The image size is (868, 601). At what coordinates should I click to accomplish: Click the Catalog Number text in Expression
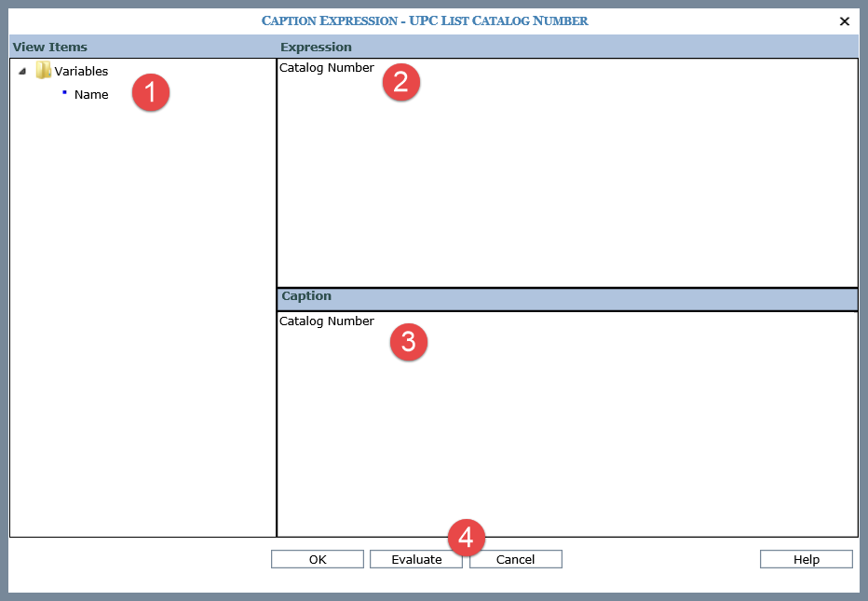click(327, 68)
